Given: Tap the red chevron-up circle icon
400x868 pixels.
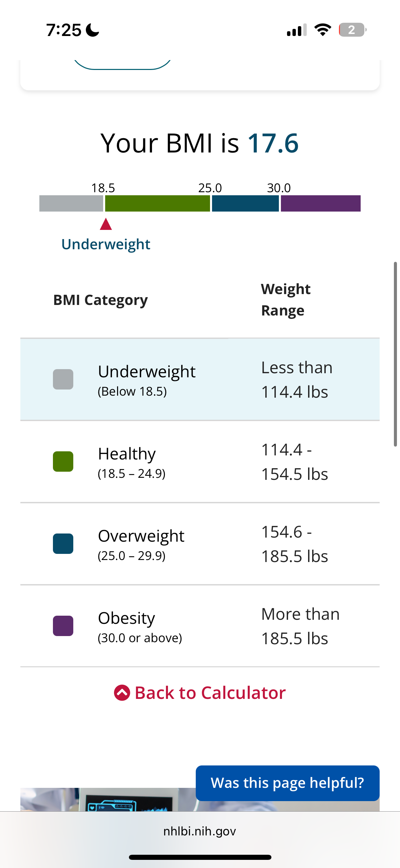Looking at the screenshot, I should [122, 693].
